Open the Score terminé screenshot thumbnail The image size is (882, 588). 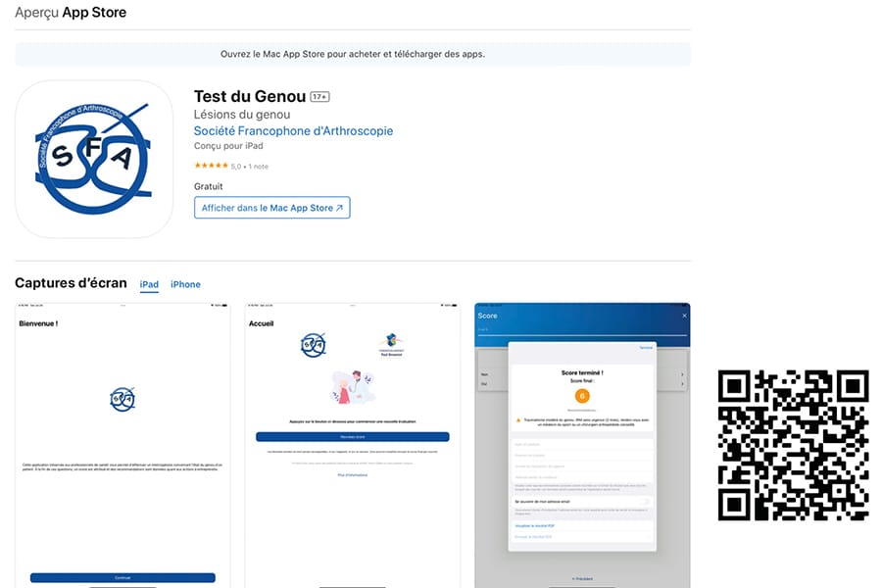click(582, 445)
